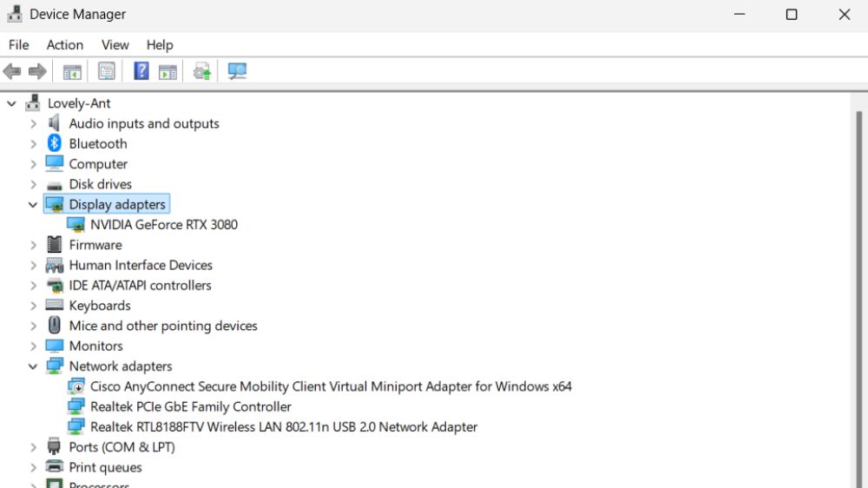Click the NVIDIA GeForce RTX 3080 device icon
Viewport: 868px width, 488px height.
point(76,224)
